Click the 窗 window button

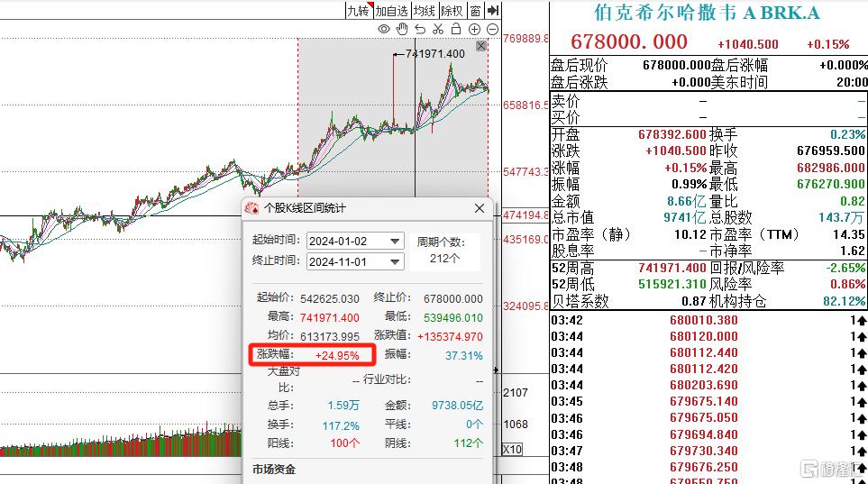[x=475, y=11]
